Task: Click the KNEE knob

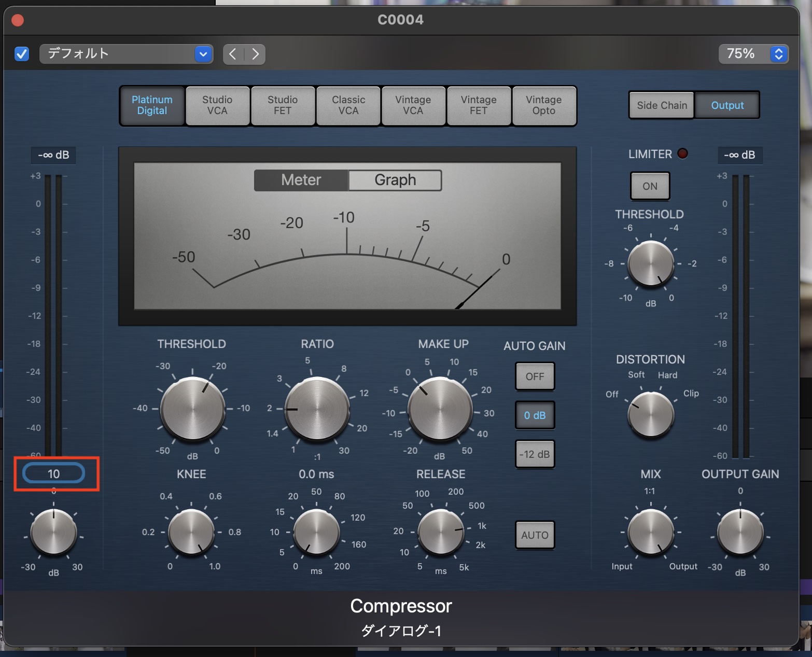Action: click(191, 532)
